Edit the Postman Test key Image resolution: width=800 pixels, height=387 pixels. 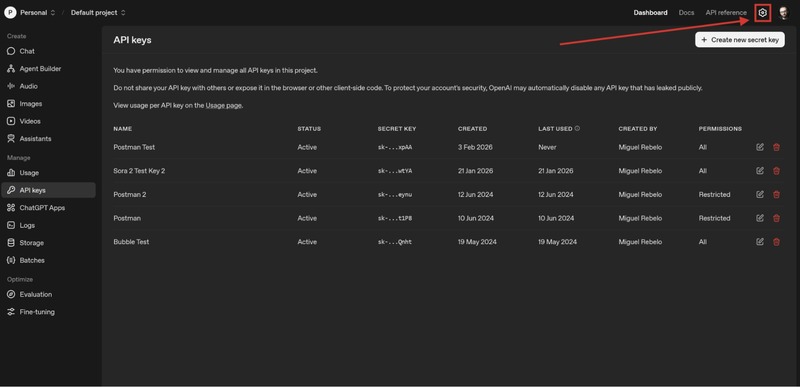(760, 147)
